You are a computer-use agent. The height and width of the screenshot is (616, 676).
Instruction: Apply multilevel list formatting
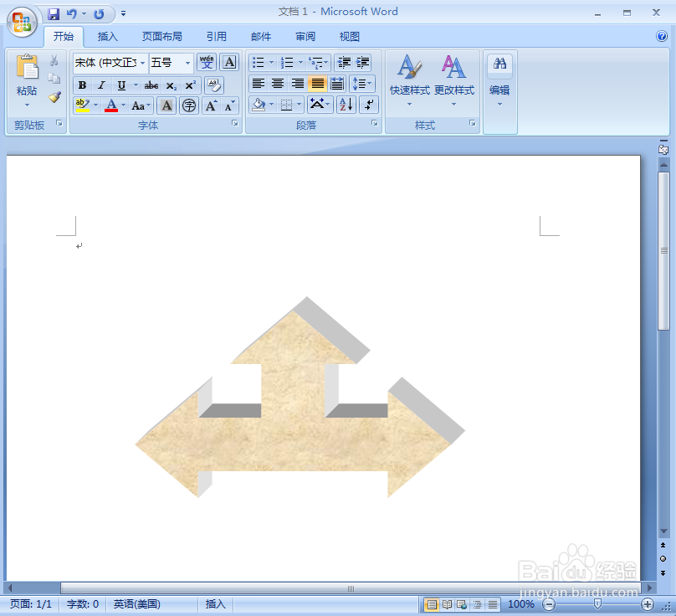(x=319, y=63)
